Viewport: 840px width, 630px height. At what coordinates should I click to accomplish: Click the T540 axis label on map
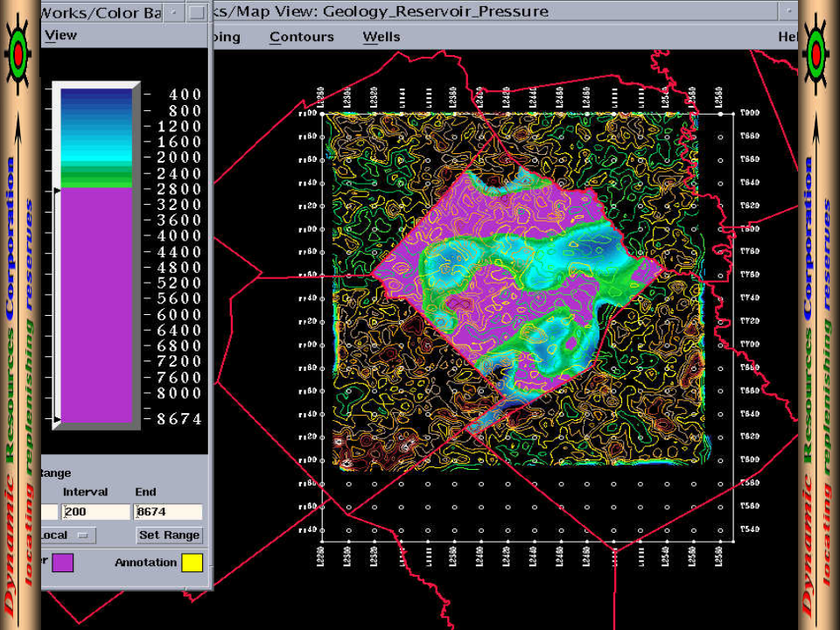750,529
